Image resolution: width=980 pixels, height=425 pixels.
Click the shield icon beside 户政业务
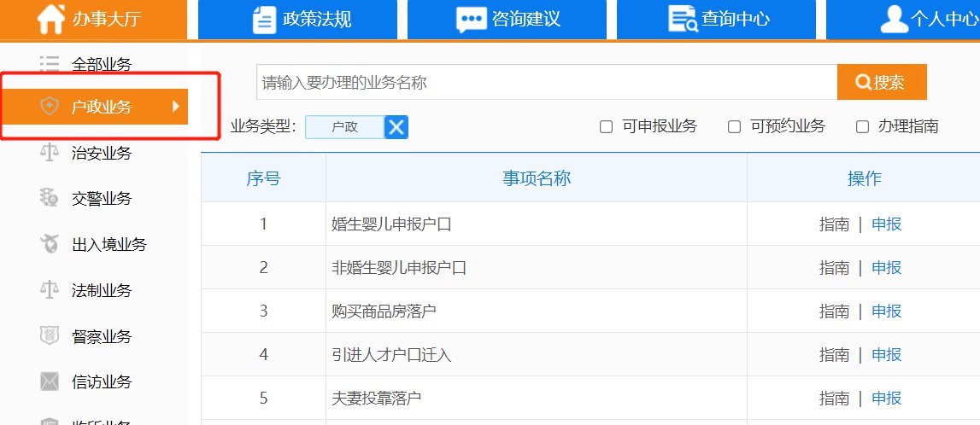click(50, 106)
